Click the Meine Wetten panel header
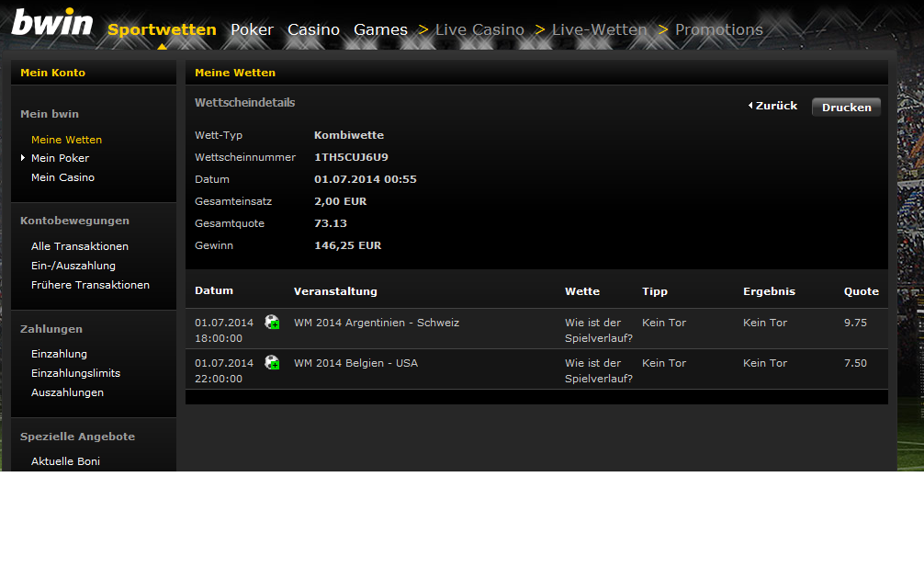924x579 pixels. click(x=536, y=73)
